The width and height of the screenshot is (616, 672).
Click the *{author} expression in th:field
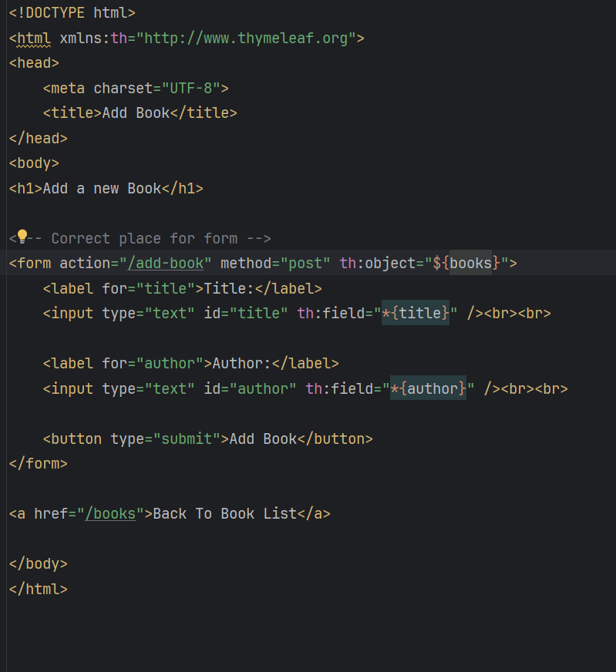click(x=428, y=388)
